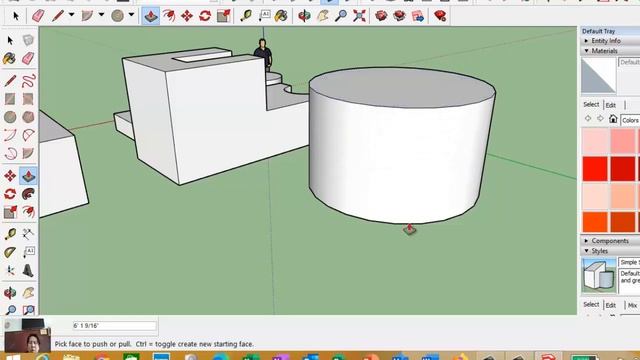Select the 3 Point Arc tool

tap(10, 153)
